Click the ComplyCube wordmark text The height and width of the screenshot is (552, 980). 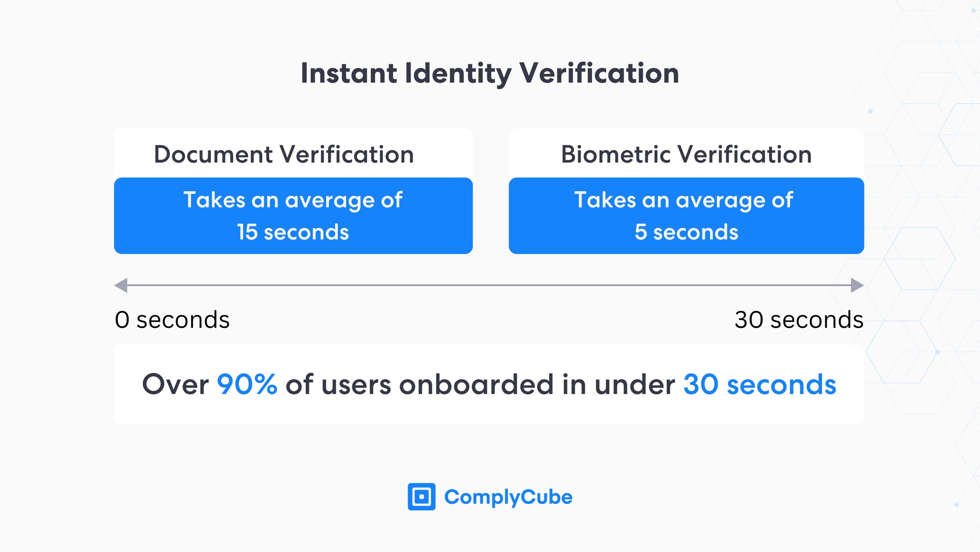coord(508,497)
